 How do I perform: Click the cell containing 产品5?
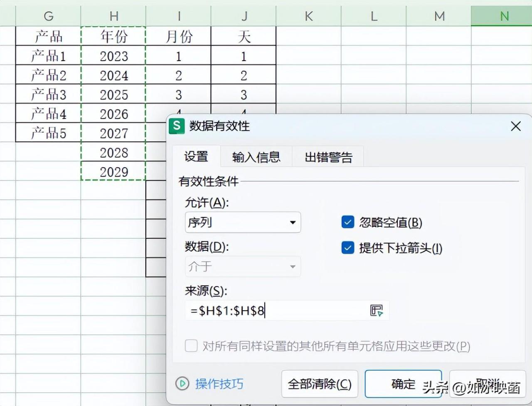point(48,133)
